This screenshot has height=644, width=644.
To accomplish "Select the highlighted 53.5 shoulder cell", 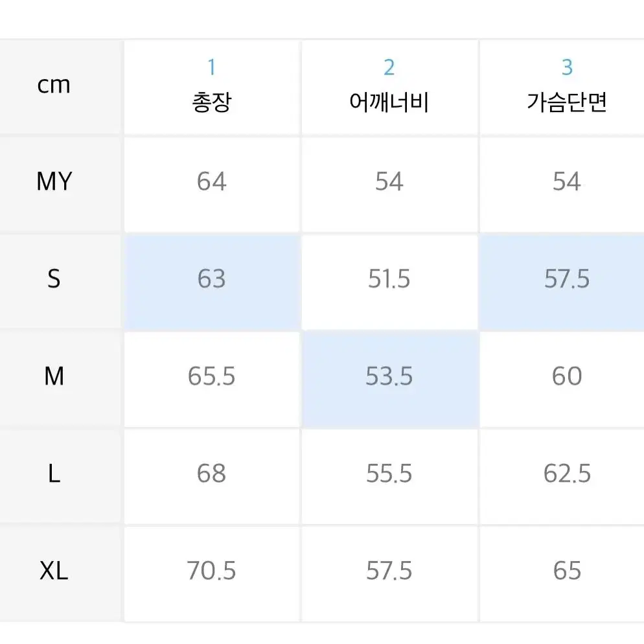I will click(x=389, y=378).
